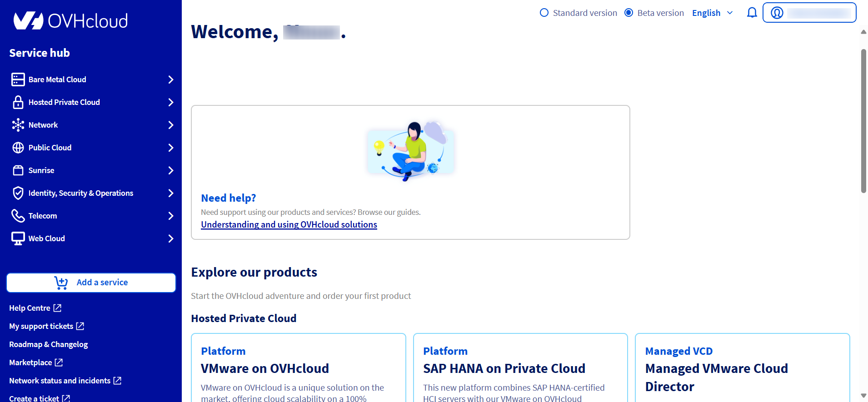Viewport: 868px width, 402px height.
Task: Click the blurred account name button
Action: click(809, 13)
